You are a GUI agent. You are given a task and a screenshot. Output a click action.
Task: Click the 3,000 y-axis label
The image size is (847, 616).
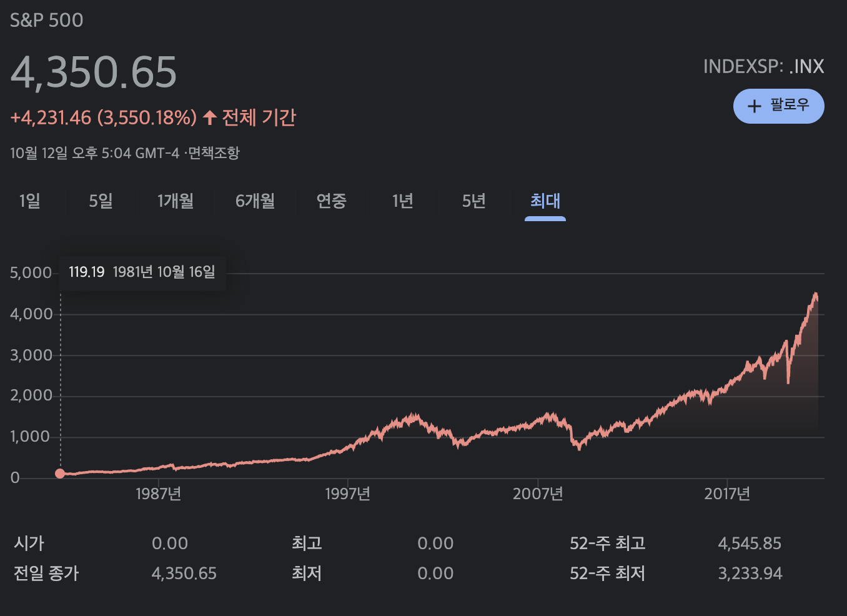[31, 355]
